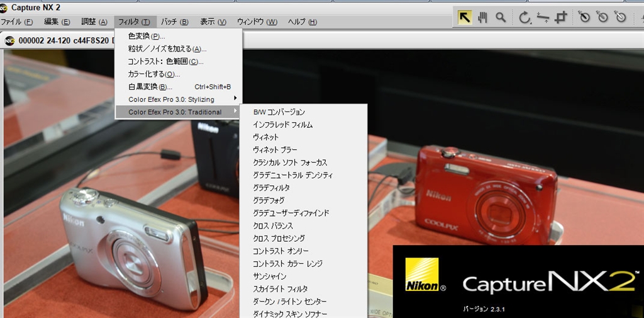Select コントラスト オンリー filter
Screen dimensions: 644x318
(304, 251)
